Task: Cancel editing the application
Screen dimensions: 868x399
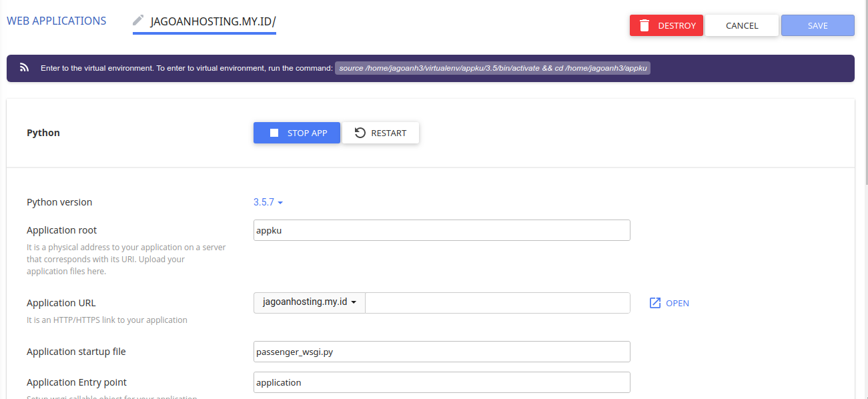Action: [x=742, y=25]
